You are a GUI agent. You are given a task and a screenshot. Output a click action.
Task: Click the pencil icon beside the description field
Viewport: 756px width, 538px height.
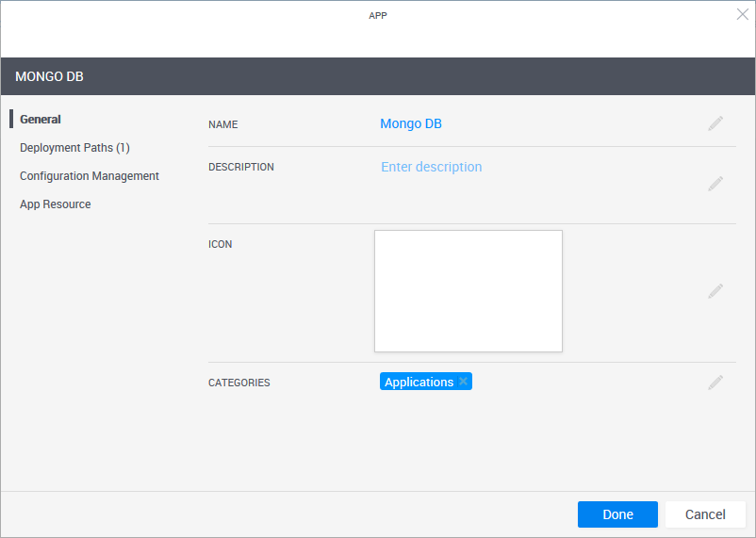tap(715, 183)
